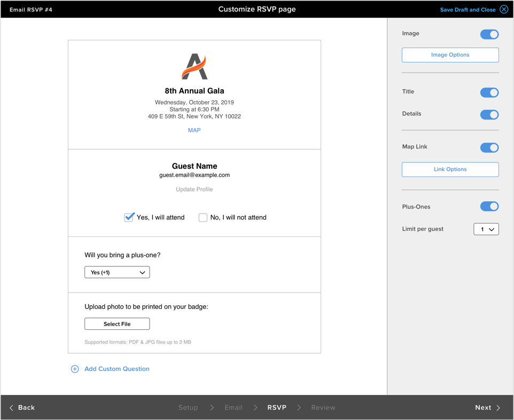Go to the Setup step
The width and height of the screenshot is (514, 420).
(188, 408)
